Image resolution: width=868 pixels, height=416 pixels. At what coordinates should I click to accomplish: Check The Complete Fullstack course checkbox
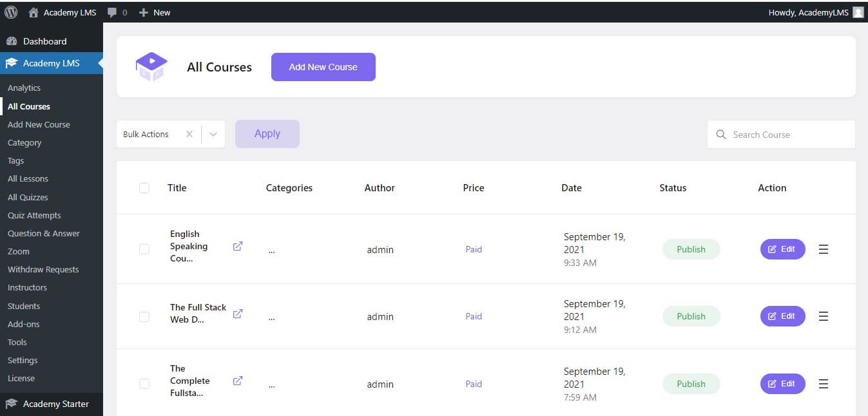point(144,384)
